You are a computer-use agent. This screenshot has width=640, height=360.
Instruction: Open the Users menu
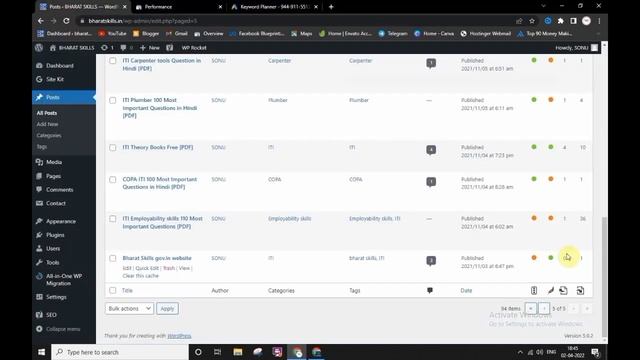tap(53, 248)
